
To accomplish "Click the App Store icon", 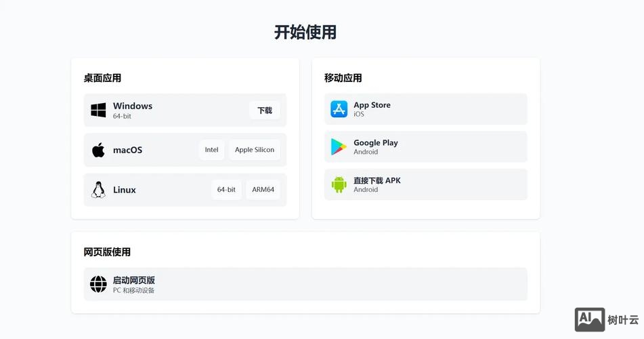I will (x=339, y=109).
